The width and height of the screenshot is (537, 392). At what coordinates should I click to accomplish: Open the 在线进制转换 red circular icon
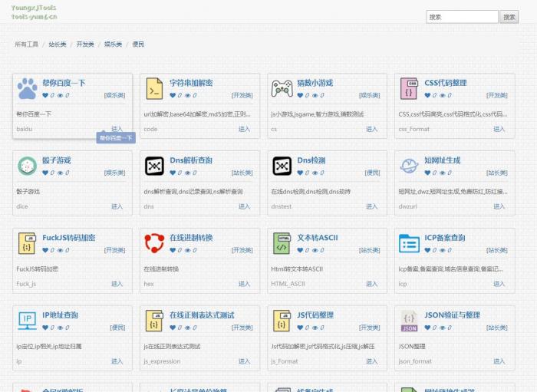tap(154, 243)
